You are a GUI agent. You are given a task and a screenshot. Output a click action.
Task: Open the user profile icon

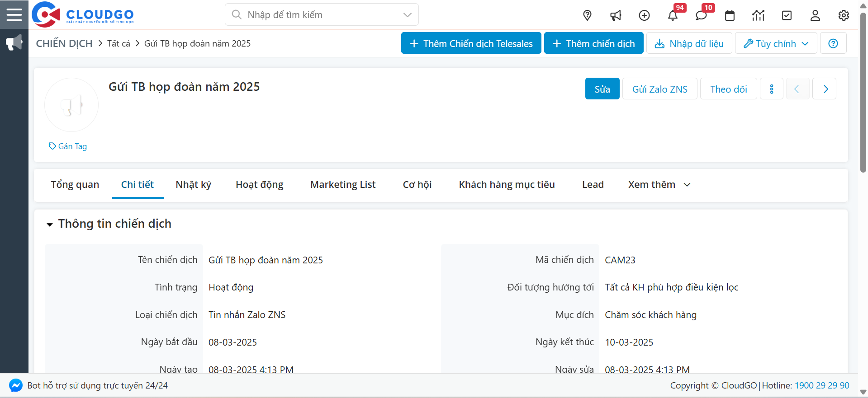point(815,15)
